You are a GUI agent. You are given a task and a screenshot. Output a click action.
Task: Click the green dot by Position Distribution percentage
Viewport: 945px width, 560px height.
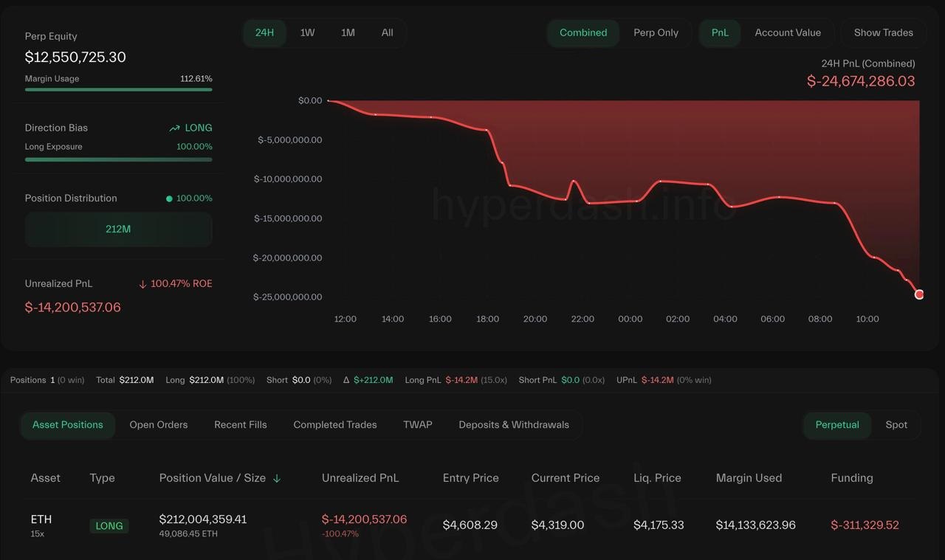point(169,198)
